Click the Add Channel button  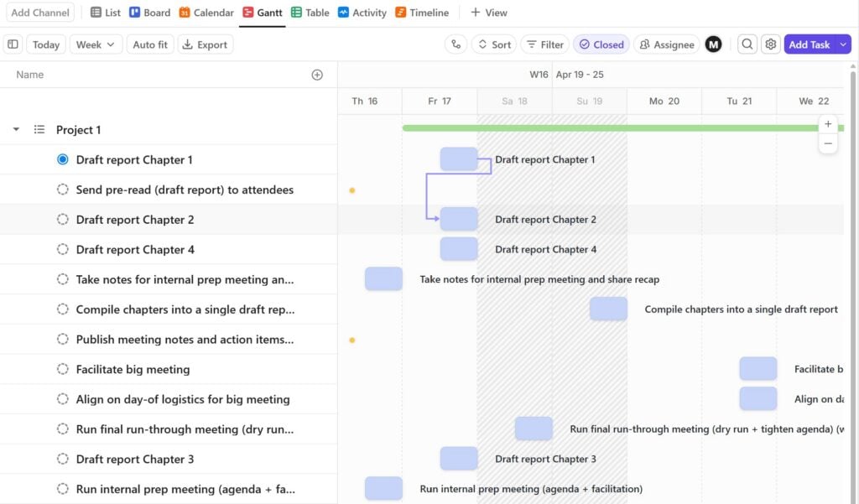pos(40,12)
